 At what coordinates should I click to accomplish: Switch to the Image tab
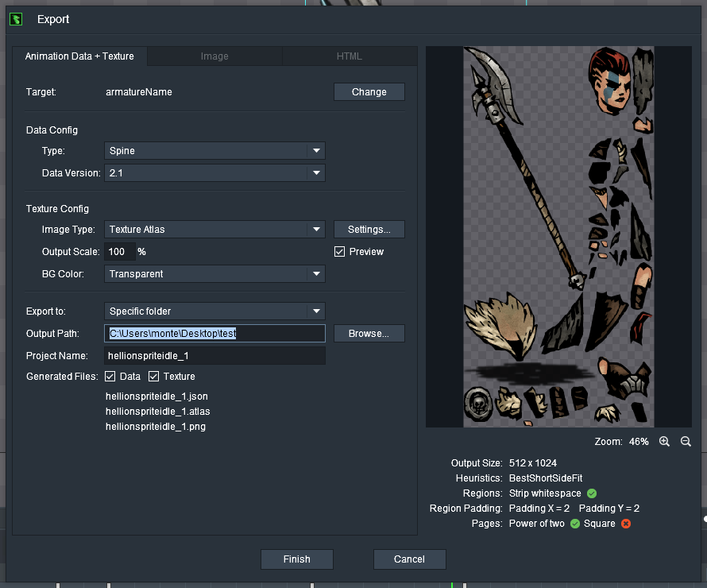pos(214,56)
